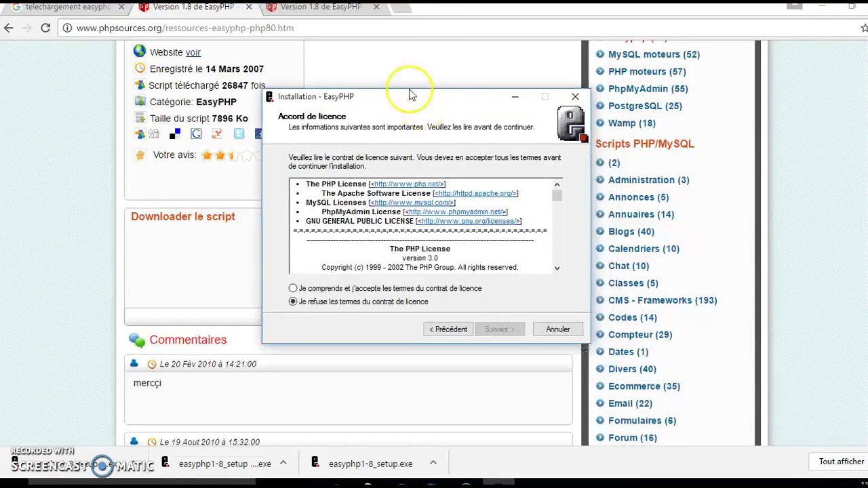Open PostgreSQL (25) category

pos(645,106)
